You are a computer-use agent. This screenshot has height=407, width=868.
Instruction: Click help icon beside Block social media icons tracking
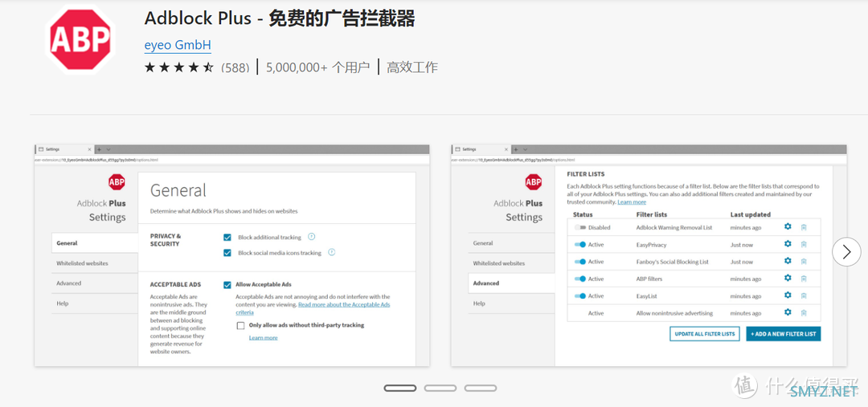coord(332,252)
